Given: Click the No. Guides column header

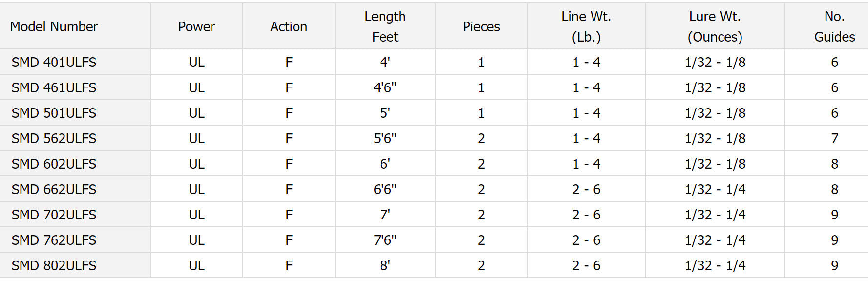Looking at the screenshot, I should point(834,26).
